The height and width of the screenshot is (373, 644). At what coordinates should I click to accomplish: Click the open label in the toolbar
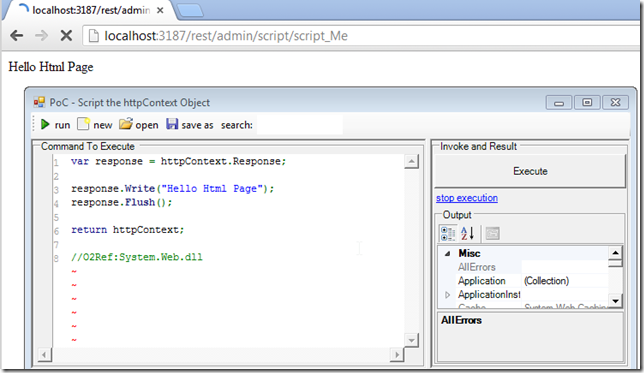(147, 125)
